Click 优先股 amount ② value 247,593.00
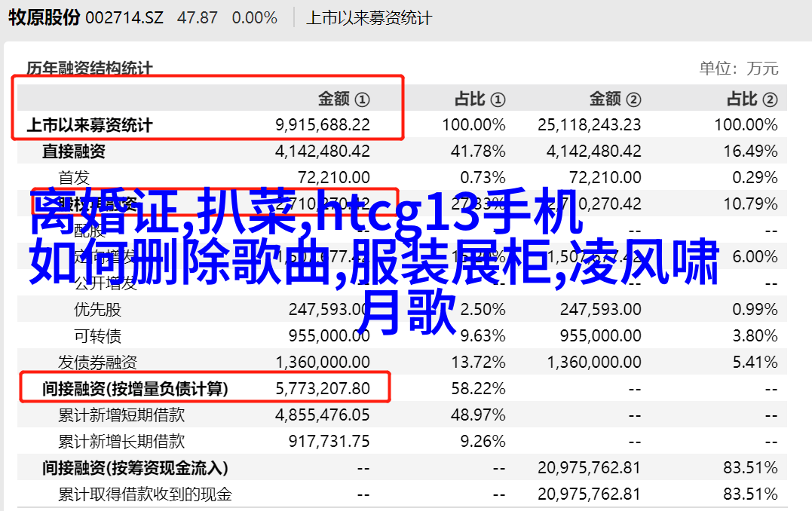Viewport: 812px width, 511px height. [601, 310]
